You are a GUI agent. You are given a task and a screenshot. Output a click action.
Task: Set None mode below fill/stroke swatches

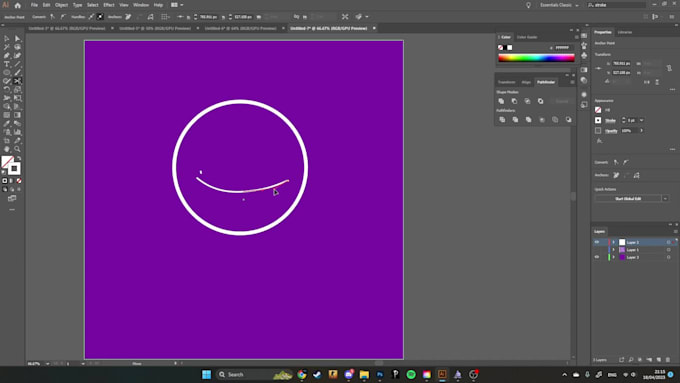19,180
